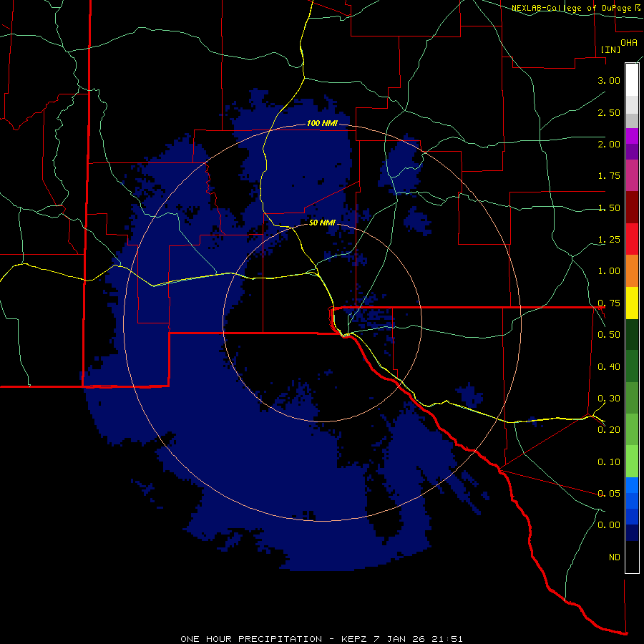Click the 0.75 legend value
This screenshot has height=644, width=644.
(x=609, y=303)
